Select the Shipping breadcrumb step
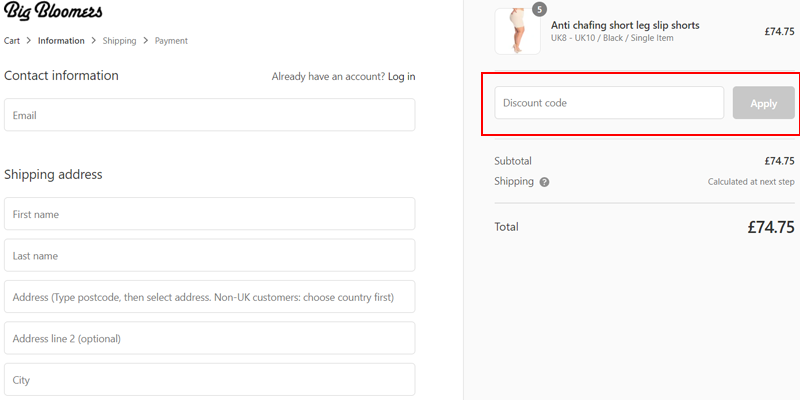 tap(119, 41)
